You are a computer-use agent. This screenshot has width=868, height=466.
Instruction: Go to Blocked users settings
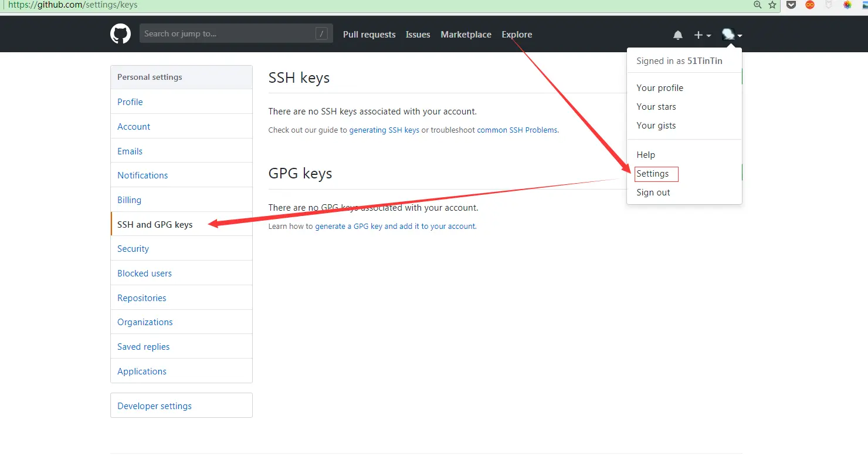(181, 273)
